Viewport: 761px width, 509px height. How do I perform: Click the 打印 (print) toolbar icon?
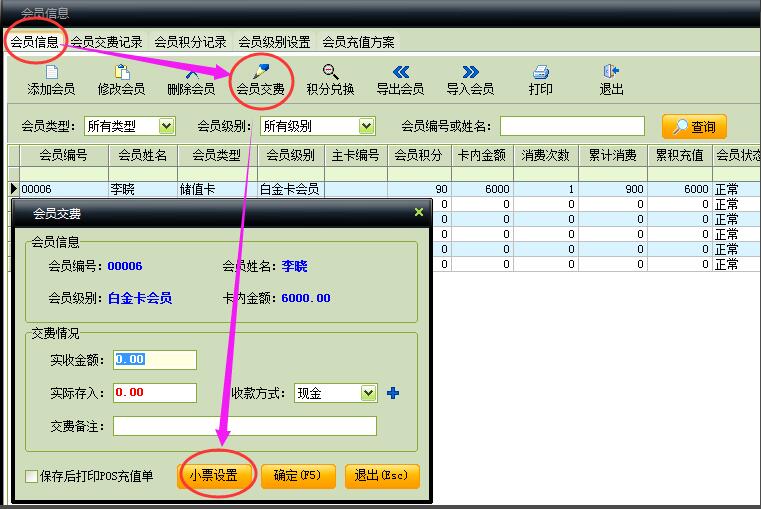tap(541, 80)
